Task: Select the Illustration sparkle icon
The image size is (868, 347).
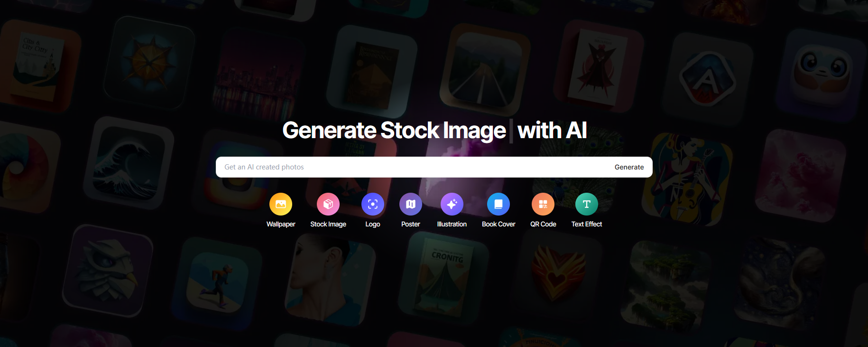Action: click(x=452, y=204)
